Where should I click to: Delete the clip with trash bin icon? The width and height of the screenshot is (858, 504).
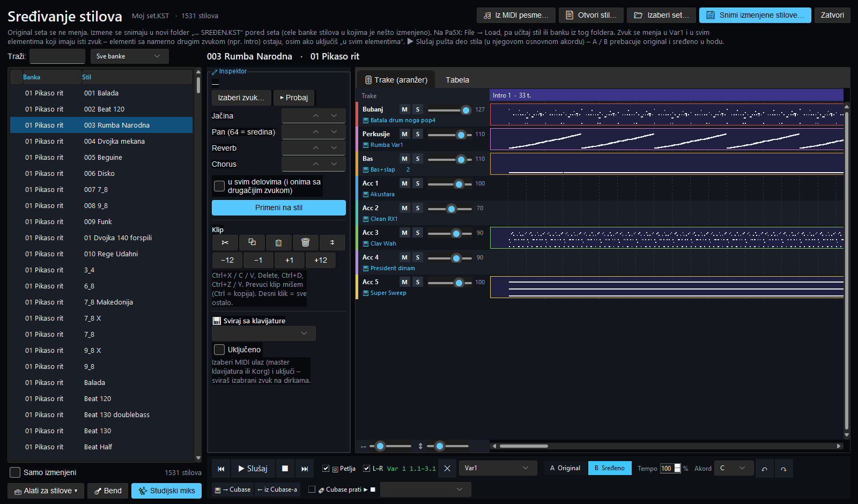click(306, 242)
